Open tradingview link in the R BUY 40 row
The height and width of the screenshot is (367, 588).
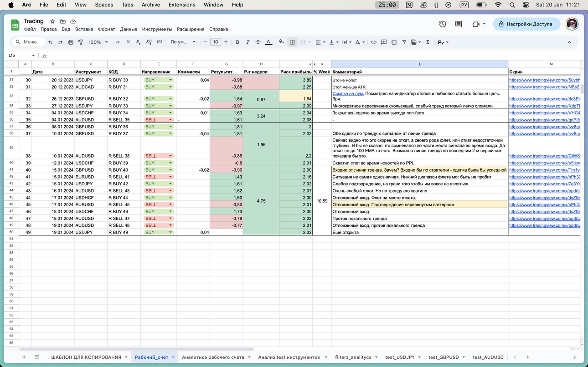pos(544,170)
